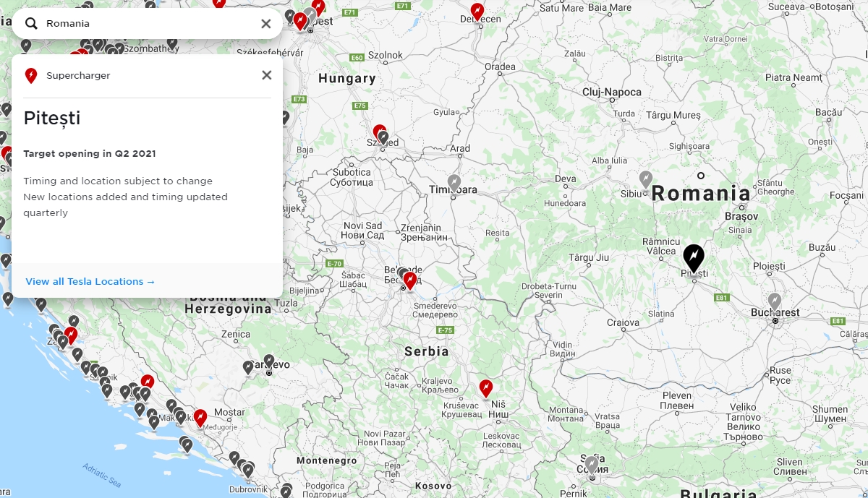Select the red Szeged Supercharger pin
Viewport: 868px width, 498px height.
click(x=378, y=133)
